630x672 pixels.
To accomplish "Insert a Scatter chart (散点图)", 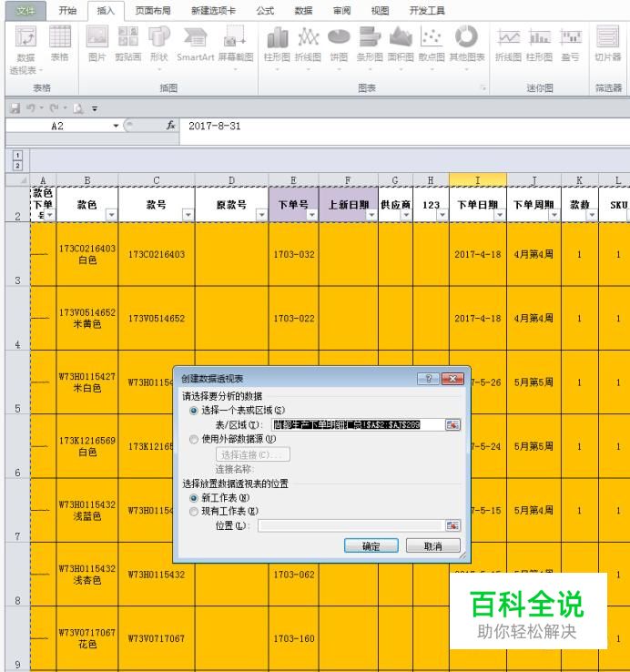I will [x=432, y=46].
